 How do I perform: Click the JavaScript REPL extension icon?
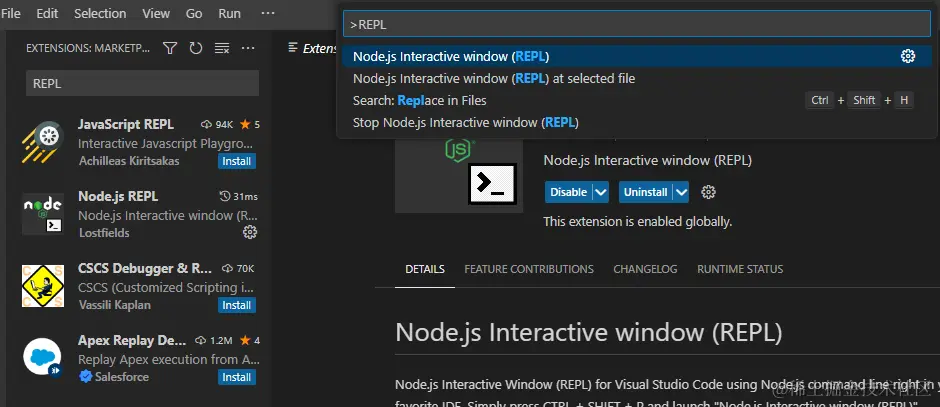[x=42, y=142]
